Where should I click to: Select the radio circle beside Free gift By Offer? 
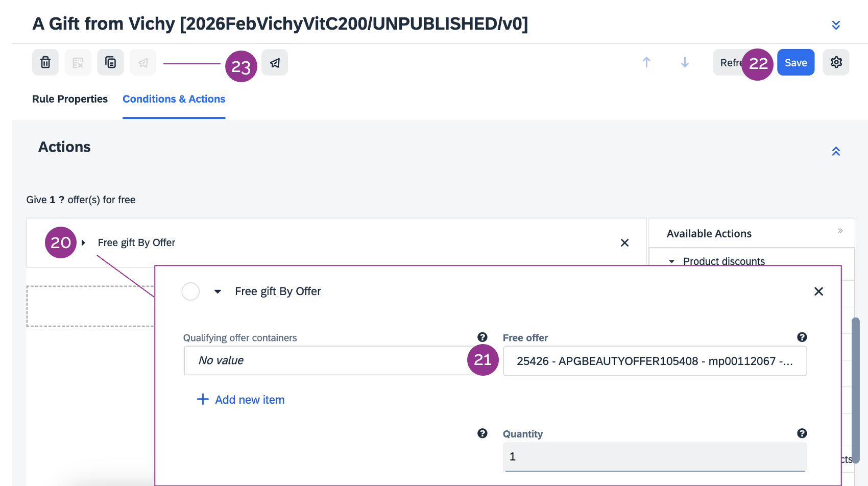[x=190, y=291]
